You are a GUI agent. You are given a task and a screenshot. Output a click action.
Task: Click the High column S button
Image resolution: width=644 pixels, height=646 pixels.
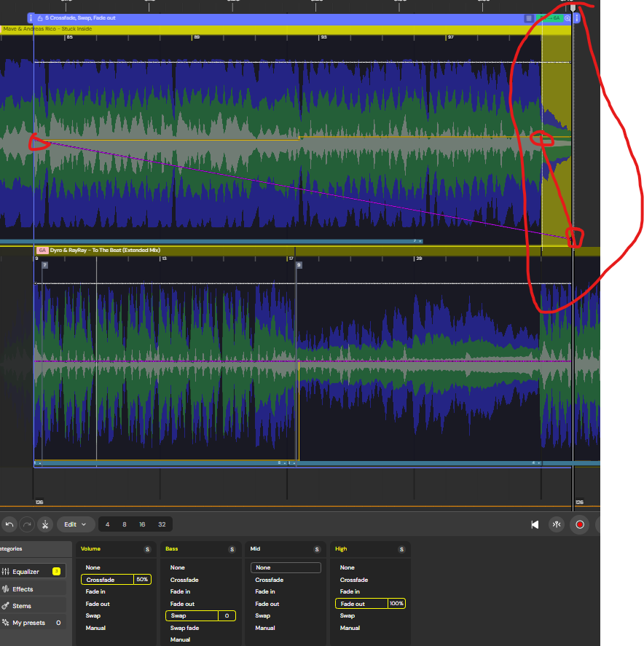click(x=401, y=549)
